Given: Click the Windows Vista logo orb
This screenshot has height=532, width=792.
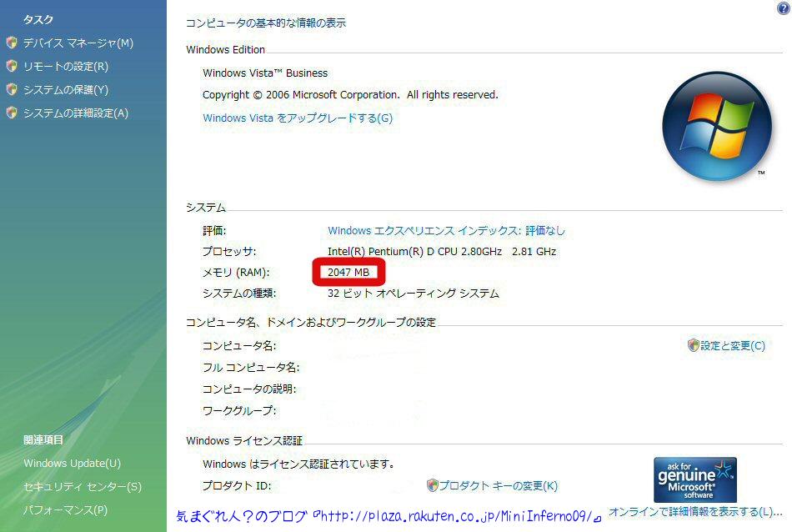Looking at the screenshot, I should (x=717, y=126).
